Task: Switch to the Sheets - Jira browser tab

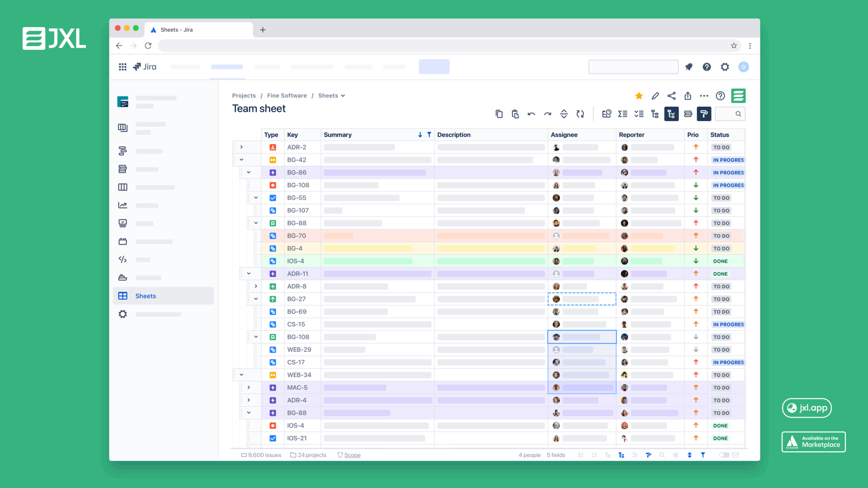Action: [x=177, y=30]
